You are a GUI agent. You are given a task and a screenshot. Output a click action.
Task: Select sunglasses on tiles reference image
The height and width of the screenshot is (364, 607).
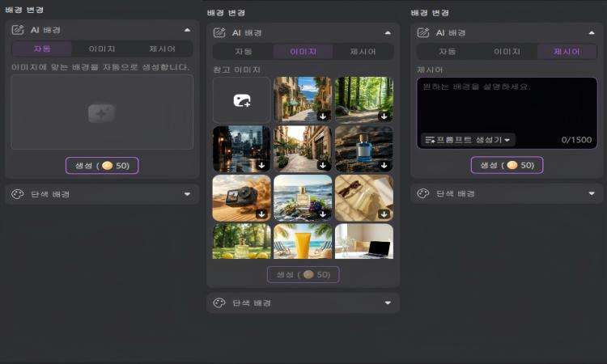(x=364, y=197)
